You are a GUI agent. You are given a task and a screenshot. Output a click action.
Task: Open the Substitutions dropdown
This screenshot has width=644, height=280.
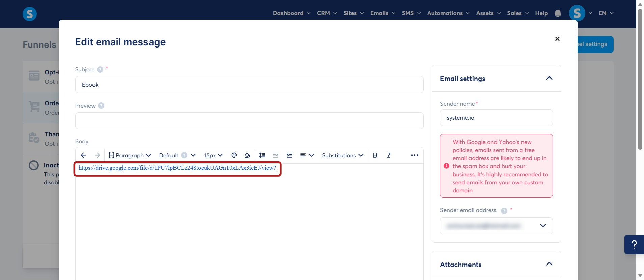[x=343, y=155]
